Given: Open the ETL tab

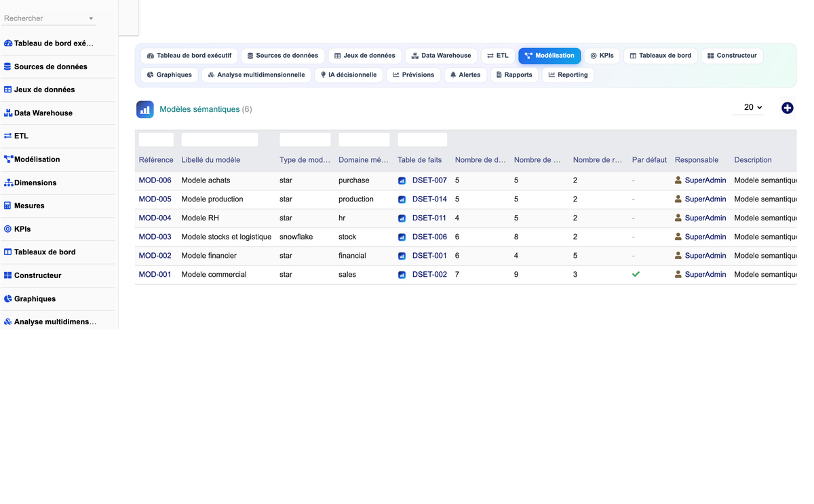Looking at the screenshot, I should (x=498, y=56).
